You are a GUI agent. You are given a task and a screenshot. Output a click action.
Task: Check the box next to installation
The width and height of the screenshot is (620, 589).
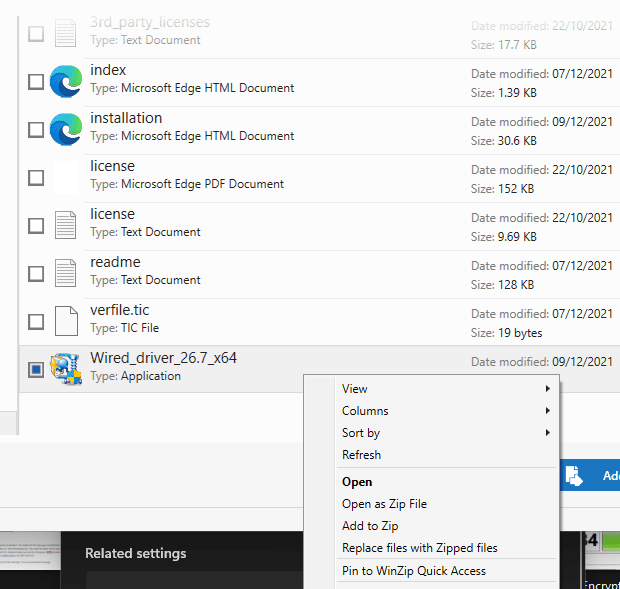pyautogui.click(x=36, y=130)
